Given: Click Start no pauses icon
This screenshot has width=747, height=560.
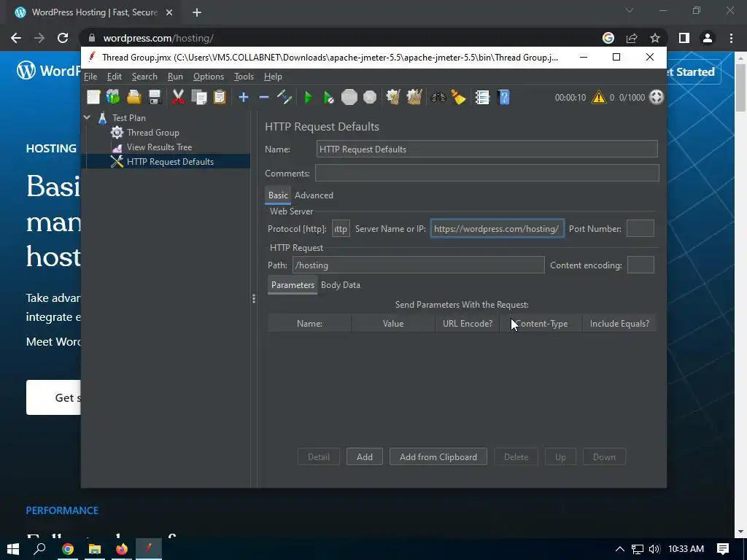Looking at the screenshot, I should [329, 97].
